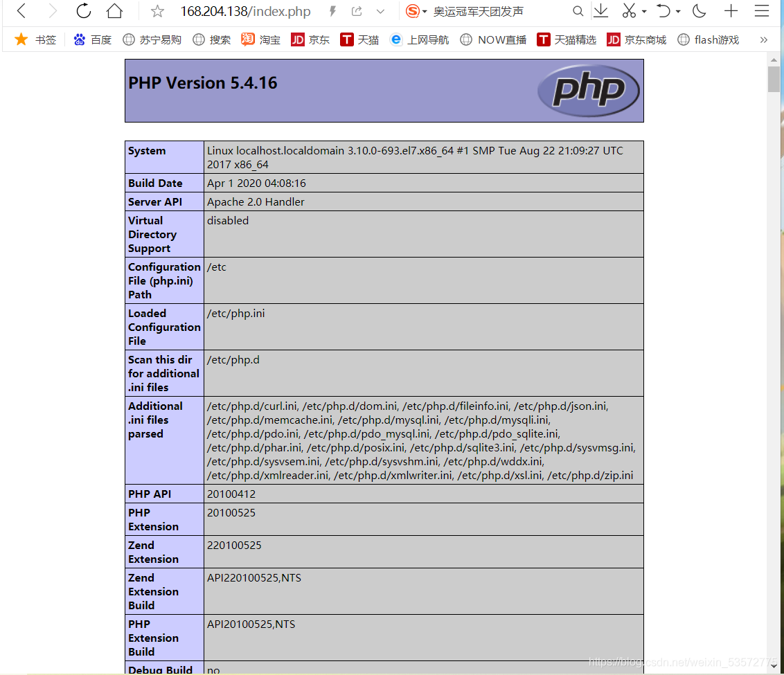Reload the current page
Viewport: 784px width, 675px height.
(x=83, y=11)
